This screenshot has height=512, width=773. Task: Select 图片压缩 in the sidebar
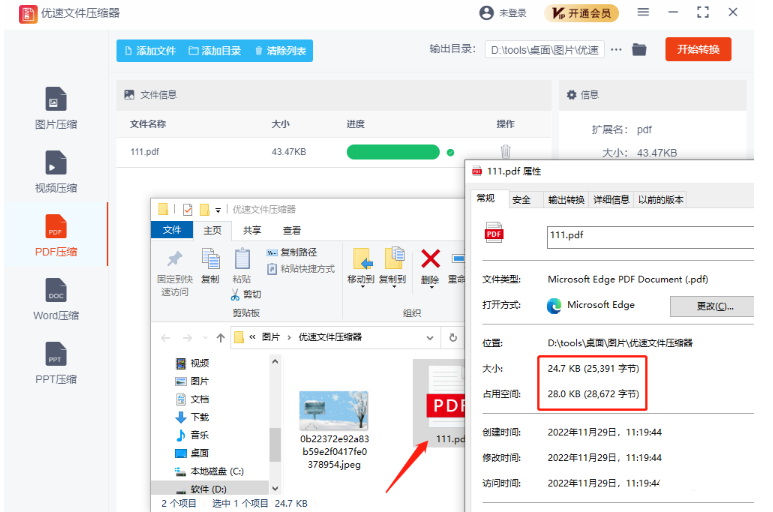pyautogui.click(x=56, y=108)
